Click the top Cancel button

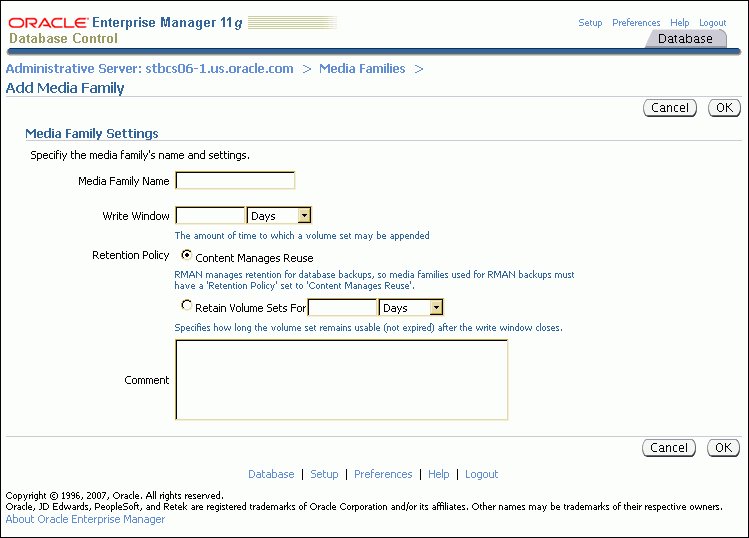[x=670, y=108]
